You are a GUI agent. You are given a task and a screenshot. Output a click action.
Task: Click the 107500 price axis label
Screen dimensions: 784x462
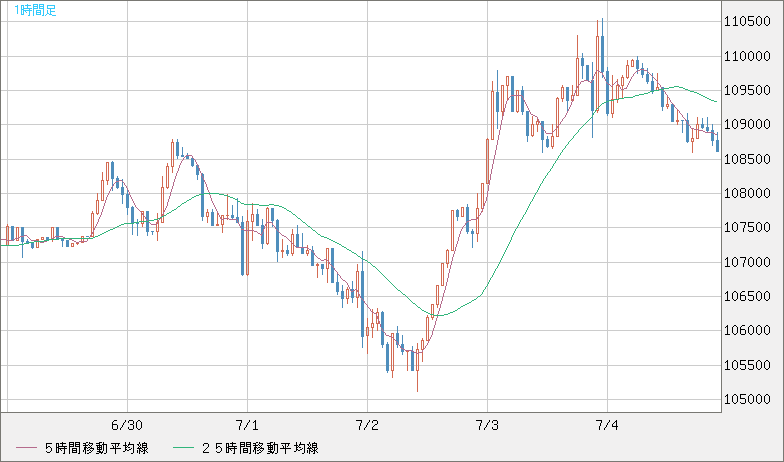[x=747, y=228]
